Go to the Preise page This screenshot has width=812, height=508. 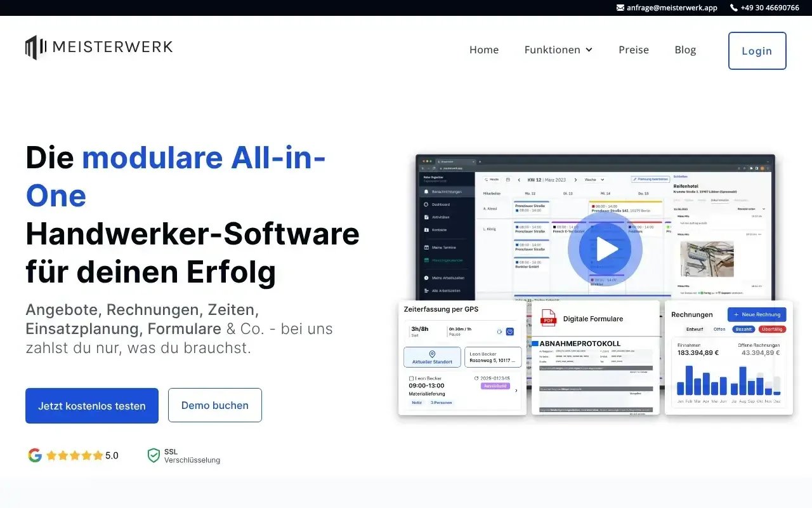click(x=634, y=50)
